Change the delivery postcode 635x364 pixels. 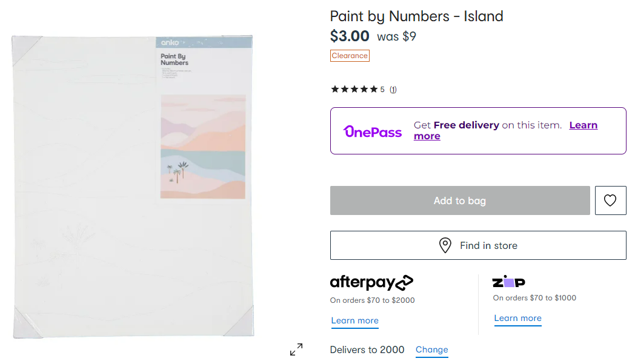click(431, 350)
